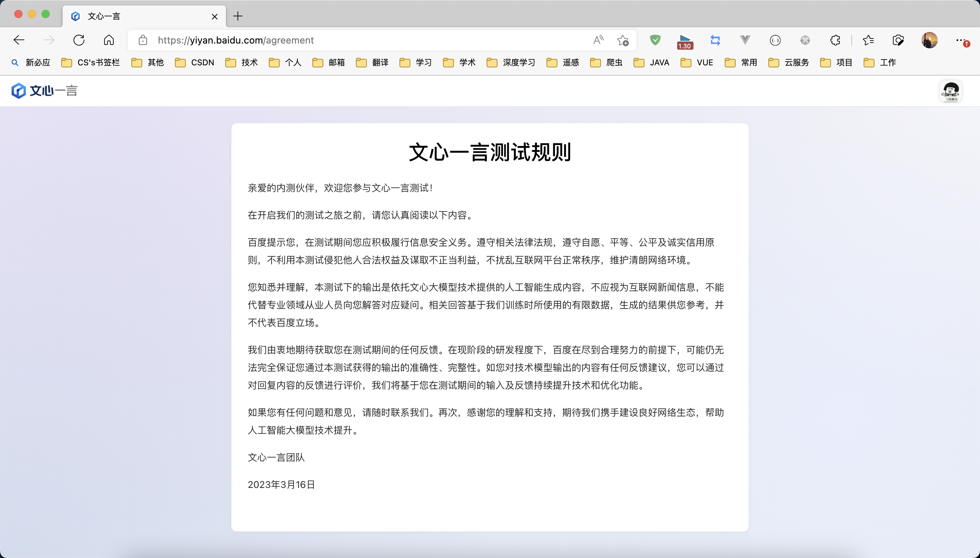Open the CSDN bookmark folder
The image size is (980, 558).
coord(195,63)
